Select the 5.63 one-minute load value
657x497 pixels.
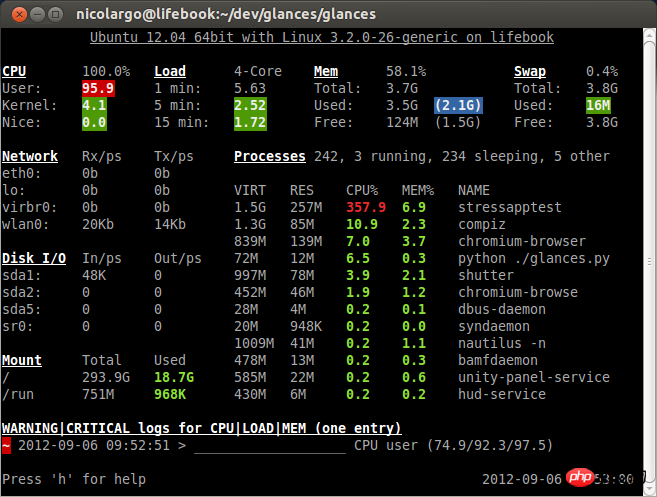[x=250, y=88]
